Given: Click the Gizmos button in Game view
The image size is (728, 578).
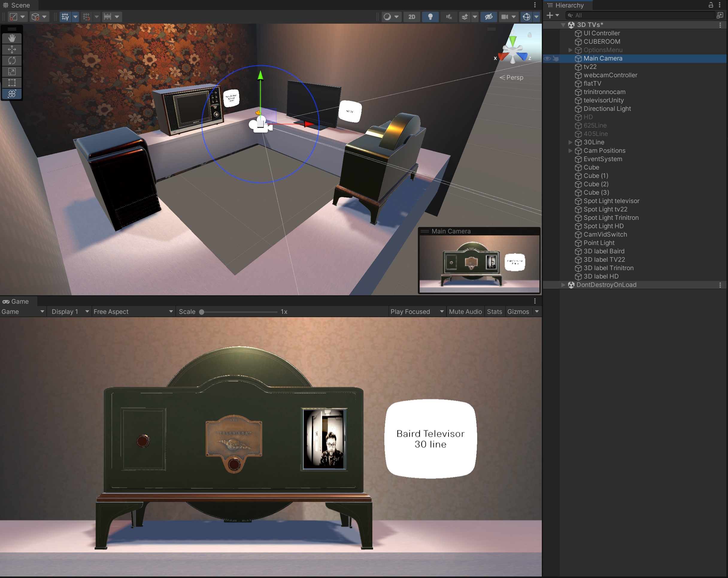Looking at the screenshot, I should 518,311.
